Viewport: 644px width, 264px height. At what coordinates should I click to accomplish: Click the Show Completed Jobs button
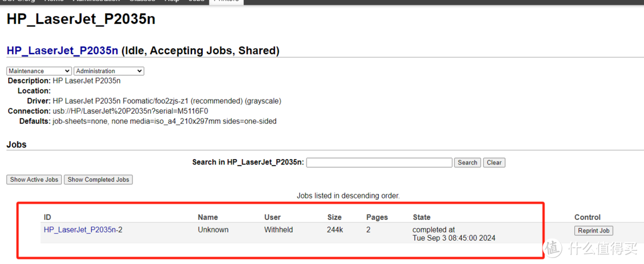(98, 179)
